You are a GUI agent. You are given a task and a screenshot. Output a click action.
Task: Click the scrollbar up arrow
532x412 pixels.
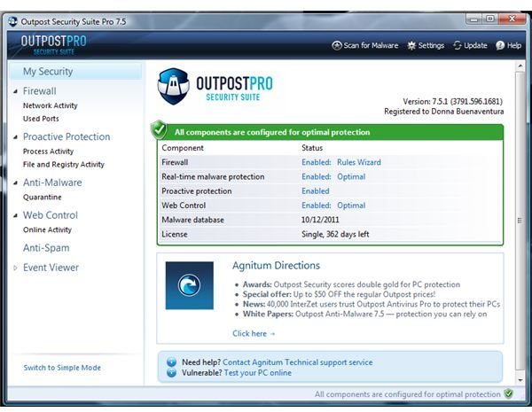(x=520, y=66)
